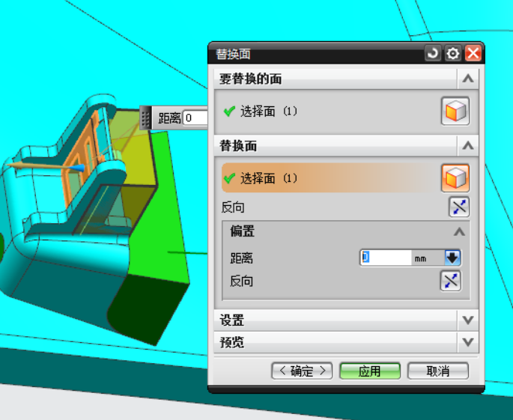Open dialog options gear icon
Image resolution: width=513 pixels, height=420 pixels.
pos(453,53)
